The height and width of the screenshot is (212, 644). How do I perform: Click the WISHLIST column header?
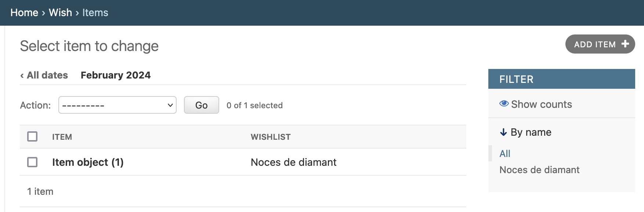[x=271, y=137]
